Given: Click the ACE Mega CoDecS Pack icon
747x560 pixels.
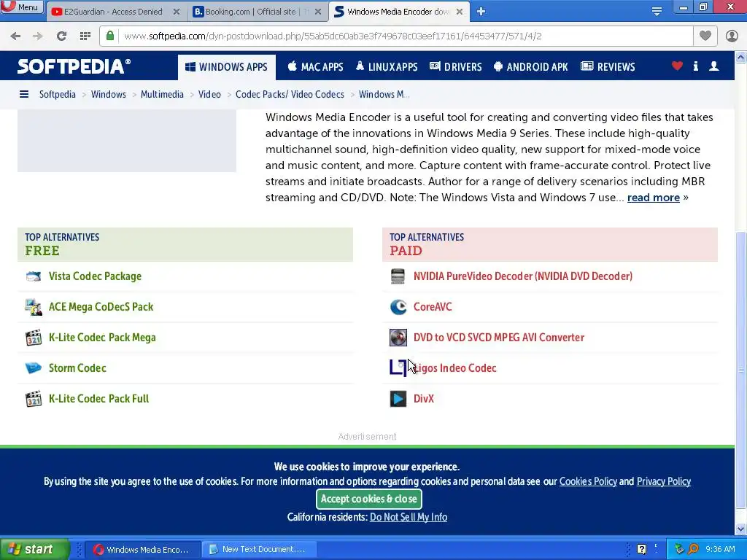Looking at the screenshot, I should click(34, 307).
